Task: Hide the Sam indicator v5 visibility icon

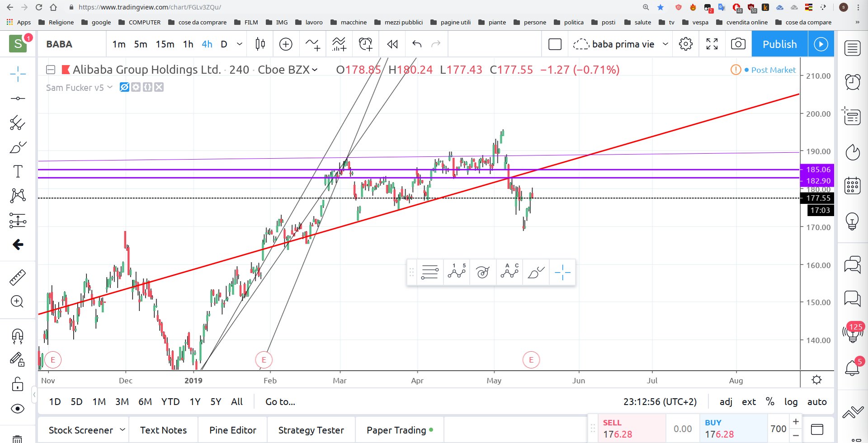Action: click(124, 87)
